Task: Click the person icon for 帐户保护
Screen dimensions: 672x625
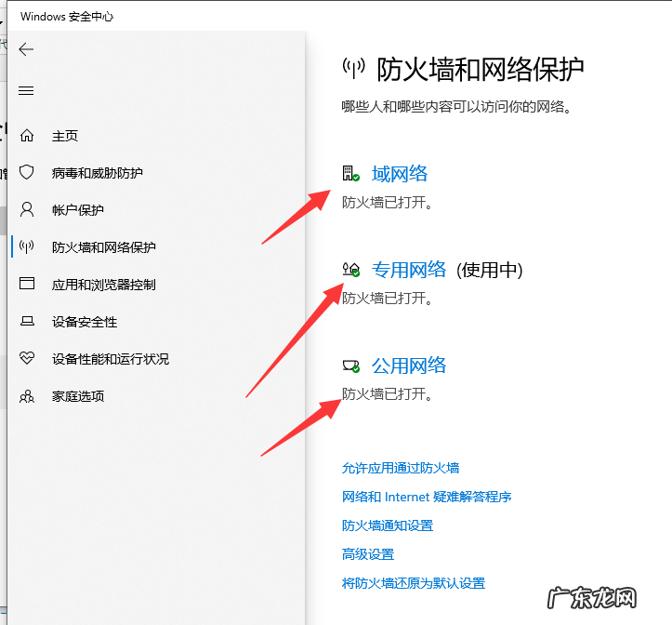Action: (27, 210)
